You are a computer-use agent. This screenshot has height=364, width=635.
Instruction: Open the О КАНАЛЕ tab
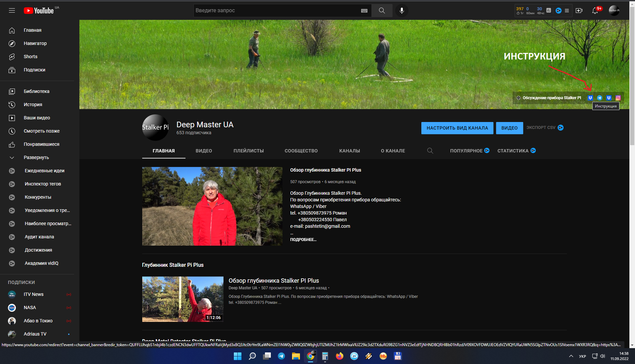pos(393,151)
